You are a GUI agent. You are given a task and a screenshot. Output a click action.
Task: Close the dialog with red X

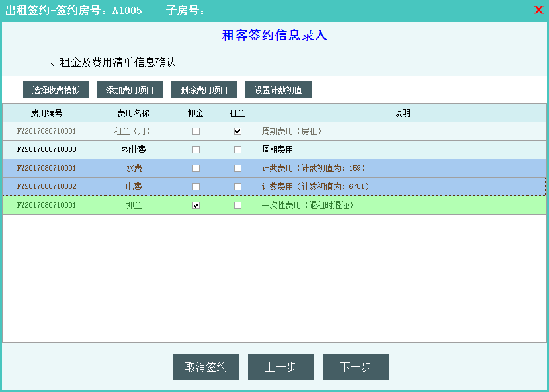click(538, 10)
